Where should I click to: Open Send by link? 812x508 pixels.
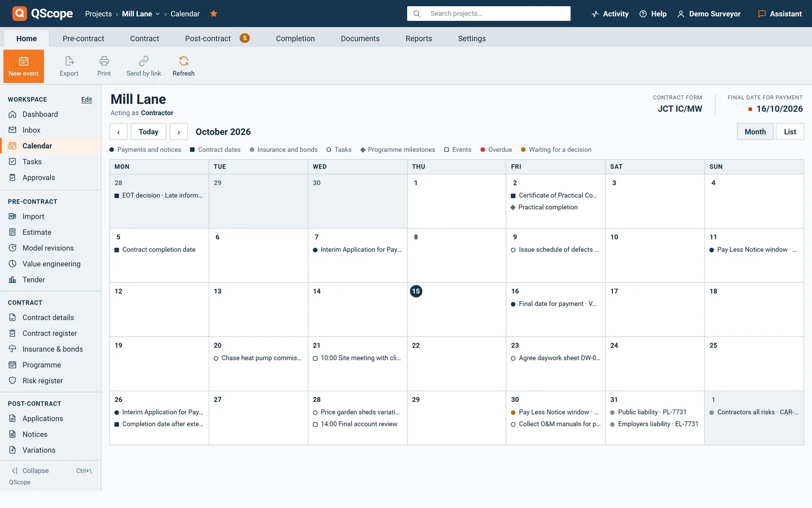(144, 66)
